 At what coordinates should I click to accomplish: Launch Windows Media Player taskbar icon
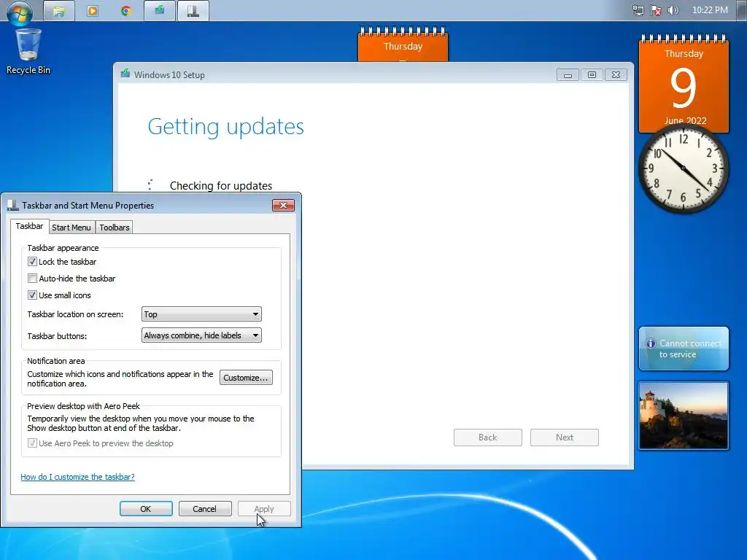click(93, 11)
